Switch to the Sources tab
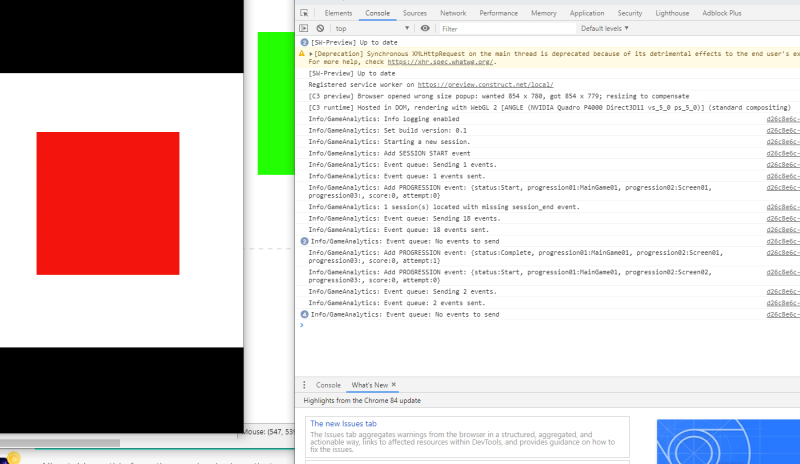 (414, 13)
